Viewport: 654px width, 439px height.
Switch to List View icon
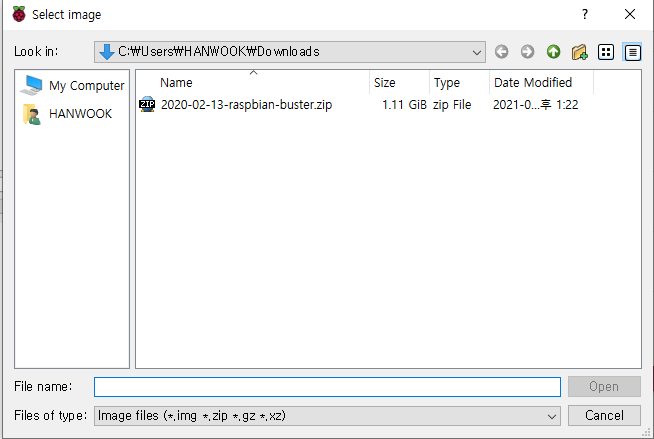[606, 52]
